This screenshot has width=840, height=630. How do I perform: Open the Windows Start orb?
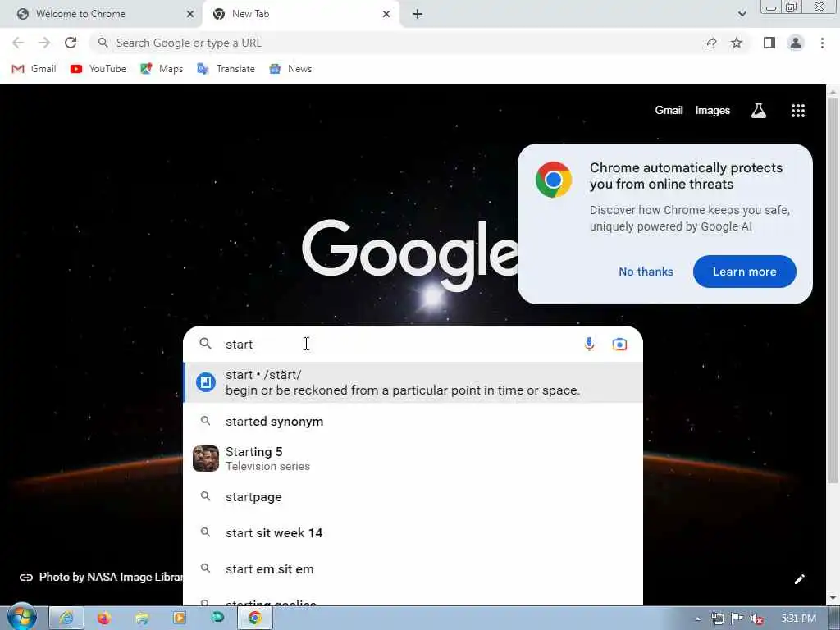21,617
